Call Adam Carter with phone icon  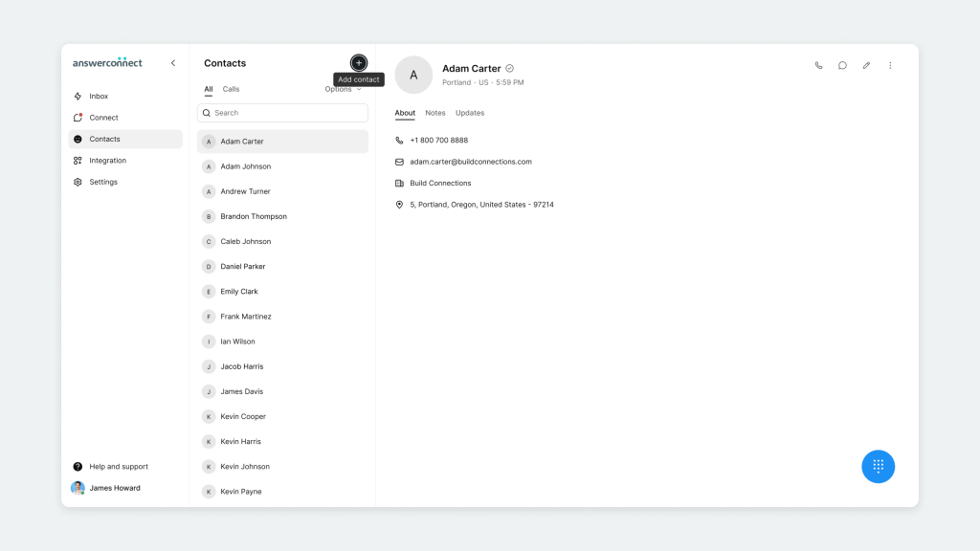click(x=819, y=66)
